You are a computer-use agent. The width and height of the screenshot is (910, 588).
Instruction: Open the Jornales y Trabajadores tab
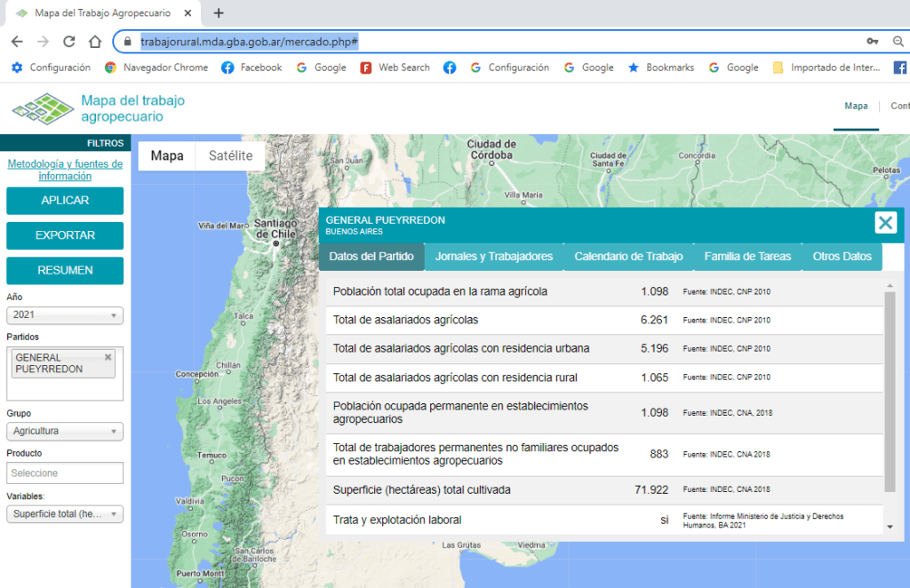(493, 257)
